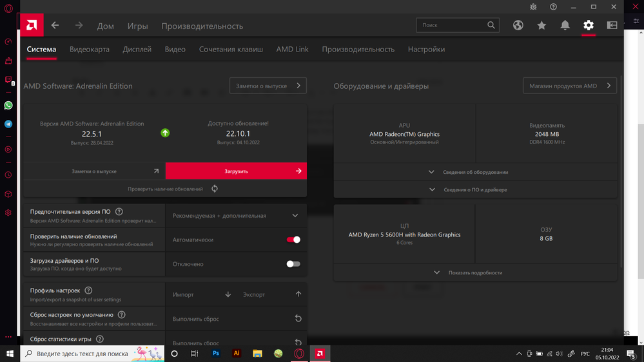The image size is (644, 362).
Task: Open Производительность settings sub-tab
Action: click(358, 49)
